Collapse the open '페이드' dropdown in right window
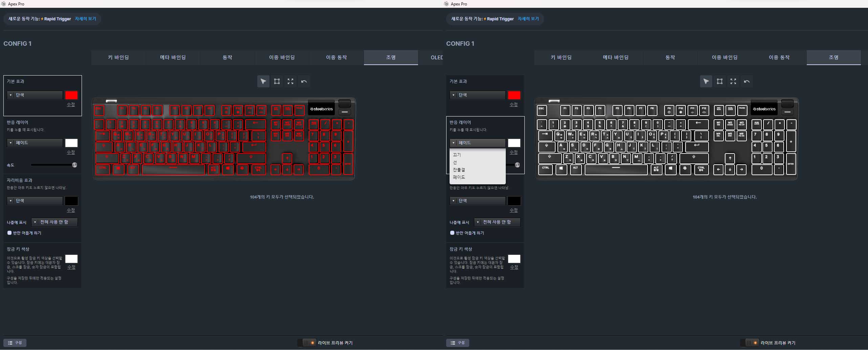Viewport: 868px width, 350px height. tap(478, 143)
